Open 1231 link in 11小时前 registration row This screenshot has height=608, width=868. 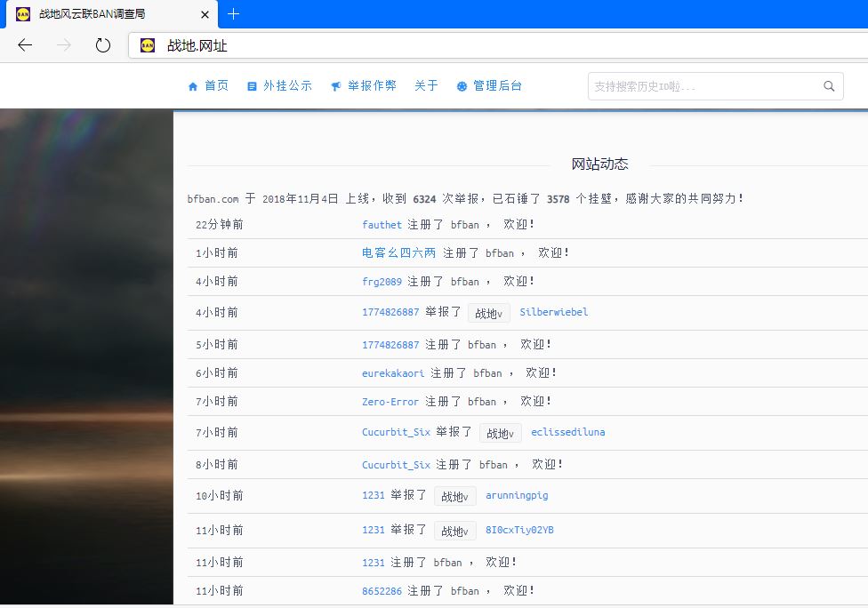pyautogui.click(x=374, y=563)
